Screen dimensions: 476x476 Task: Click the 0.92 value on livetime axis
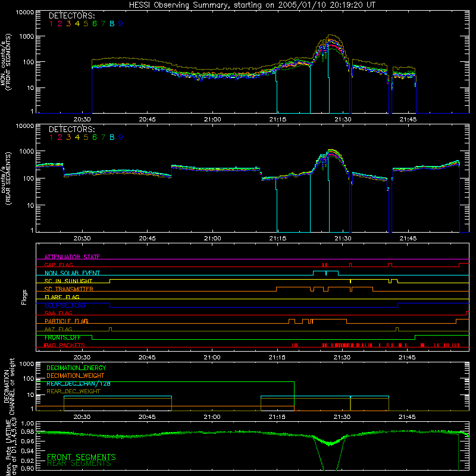click(27, 460)
